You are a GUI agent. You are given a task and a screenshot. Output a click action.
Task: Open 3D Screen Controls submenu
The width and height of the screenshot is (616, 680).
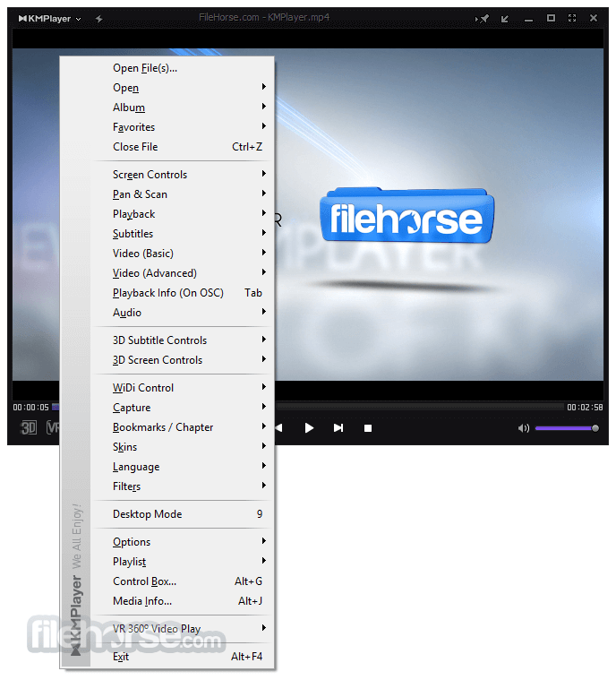[183, 360]
